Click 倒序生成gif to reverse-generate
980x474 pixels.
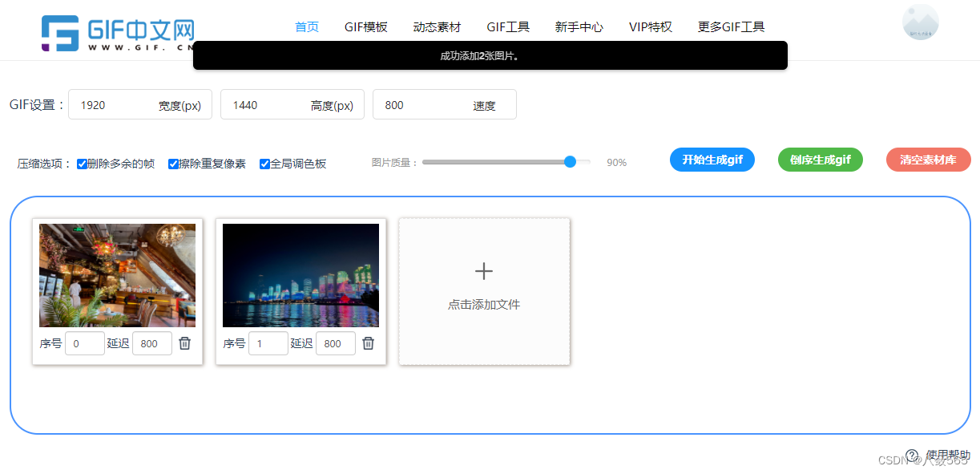[820, 160]
